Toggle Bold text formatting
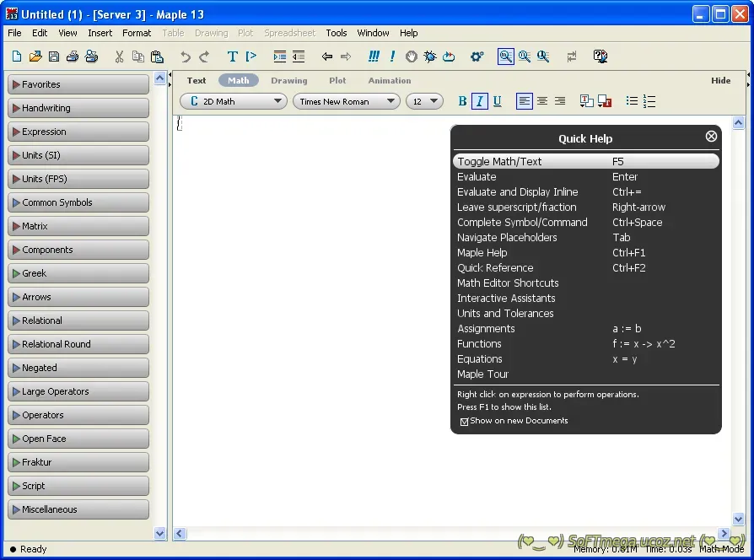Screen dimensions: 754x560 click(x=462, y=101)
